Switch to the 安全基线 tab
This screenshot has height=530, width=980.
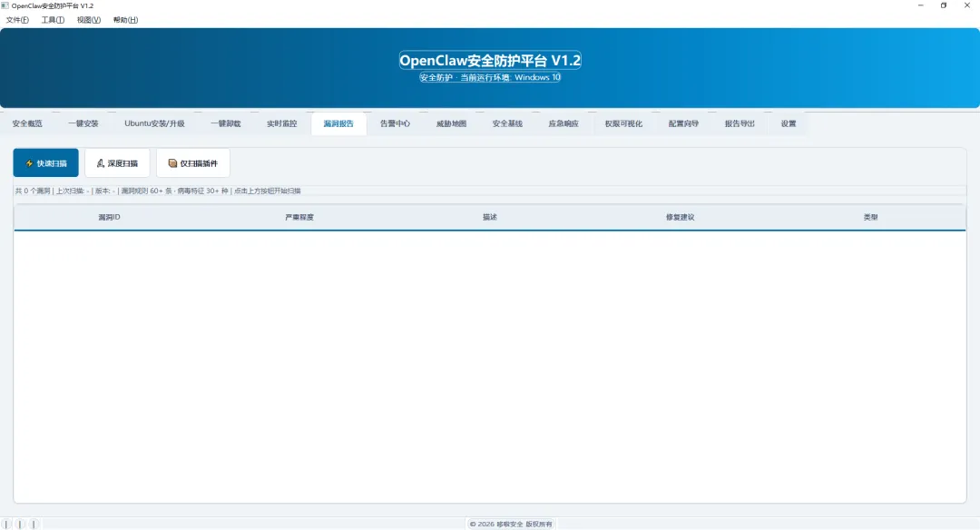click(x=507, y=123)
